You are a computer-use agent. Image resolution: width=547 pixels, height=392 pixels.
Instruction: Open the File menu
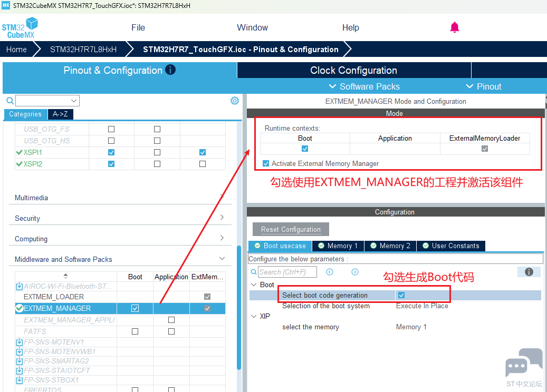point(138,27)
